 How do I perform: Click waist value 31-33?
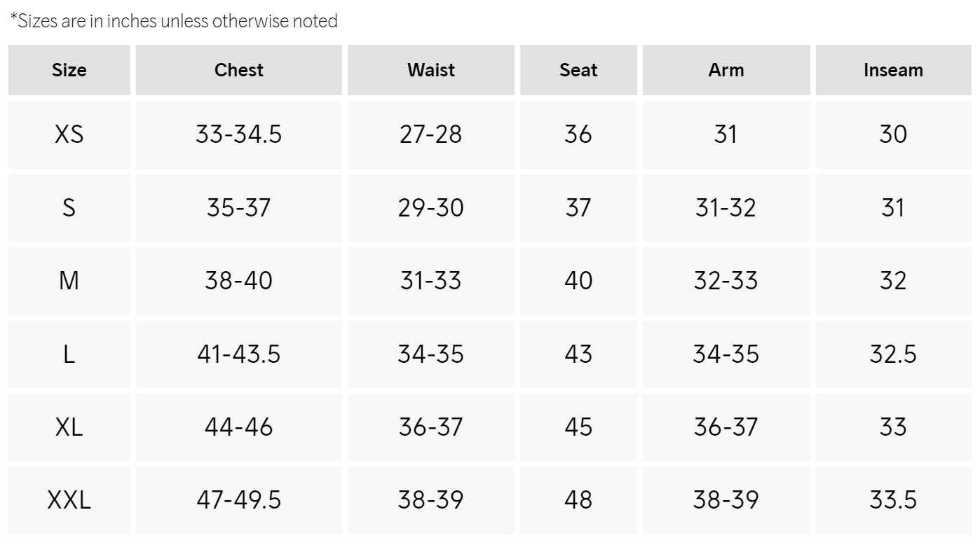431,281
